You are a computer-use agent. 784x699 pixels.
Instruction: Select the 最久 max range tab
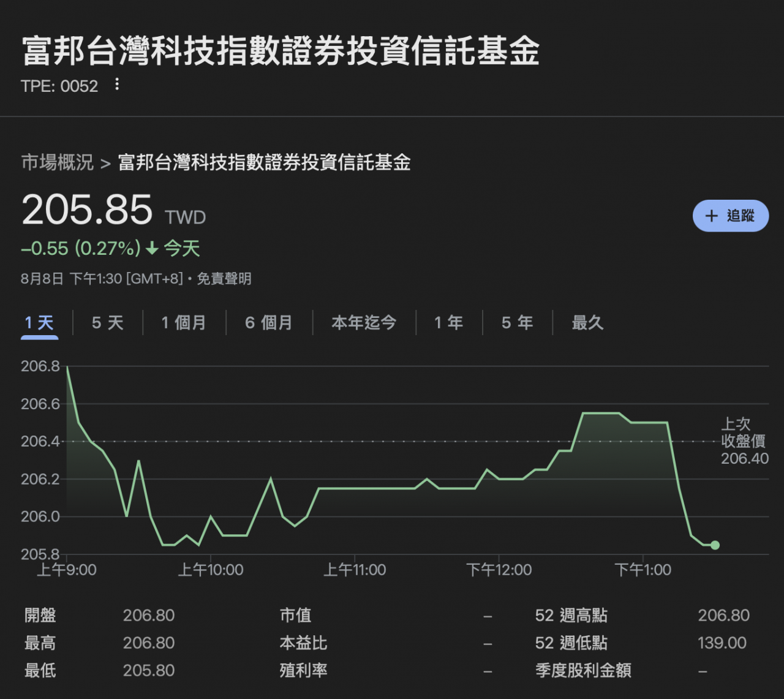click(587, 323)
